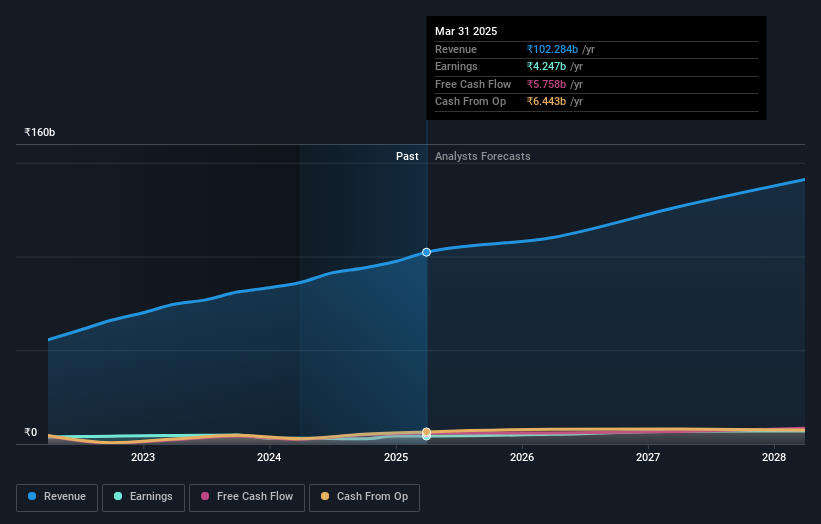Image resolution: width=821 pixels, height=524 pixels.
Task: Click the Analysts Forecasts label
Action: pyautogui.click(x=483, y=157)
